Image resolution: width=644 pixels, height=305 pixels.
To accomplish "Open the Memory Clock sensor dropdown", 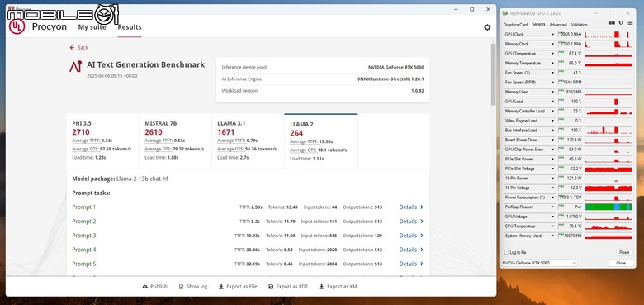I will [553, 44].
